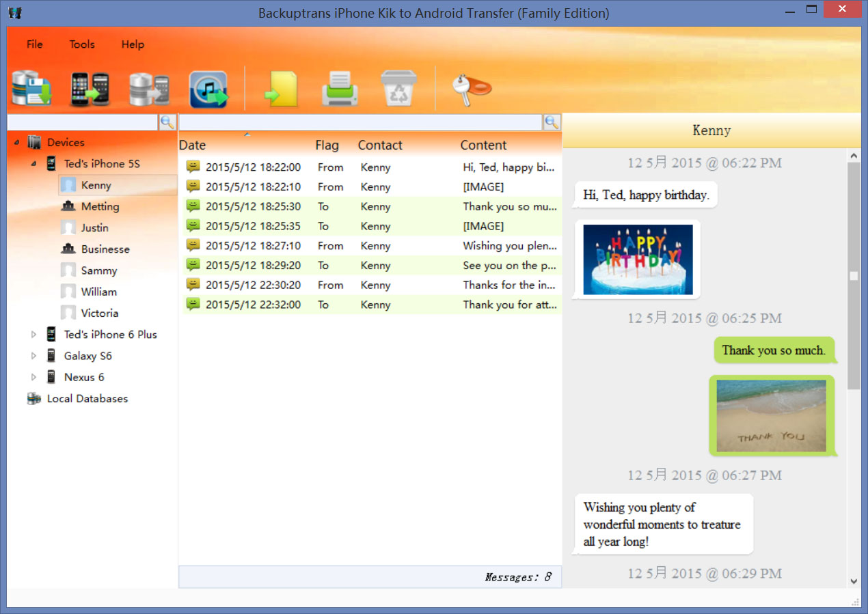This screenshot has width=868, height=614.
Task: Expand the Galaxy S6 node
Action: tap(33, 356)
